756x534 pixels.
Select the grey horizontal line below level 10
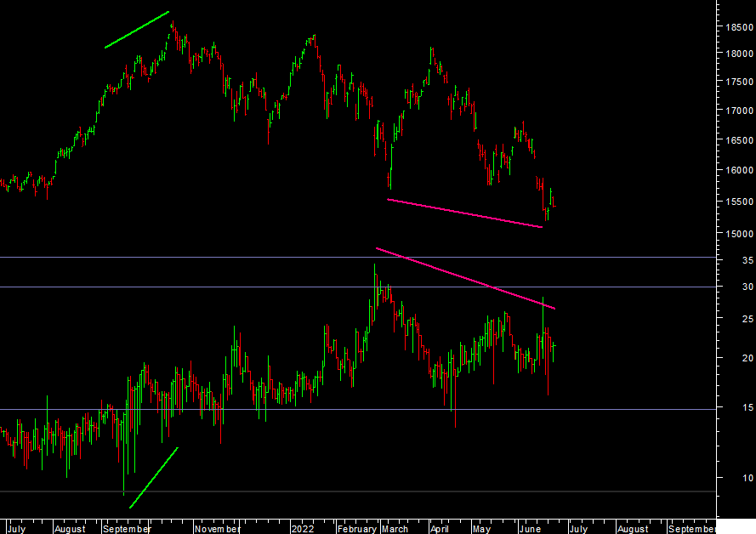pyautogui.click(x=358, y=491)
